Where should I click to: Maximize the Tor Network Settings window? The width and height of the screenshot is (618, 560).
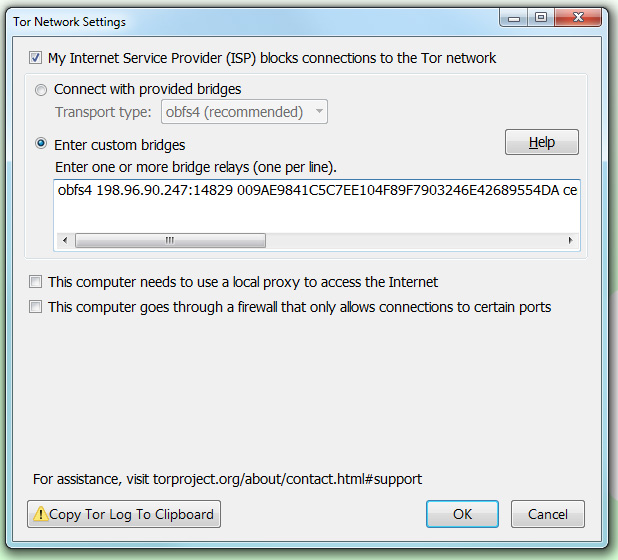541,18
